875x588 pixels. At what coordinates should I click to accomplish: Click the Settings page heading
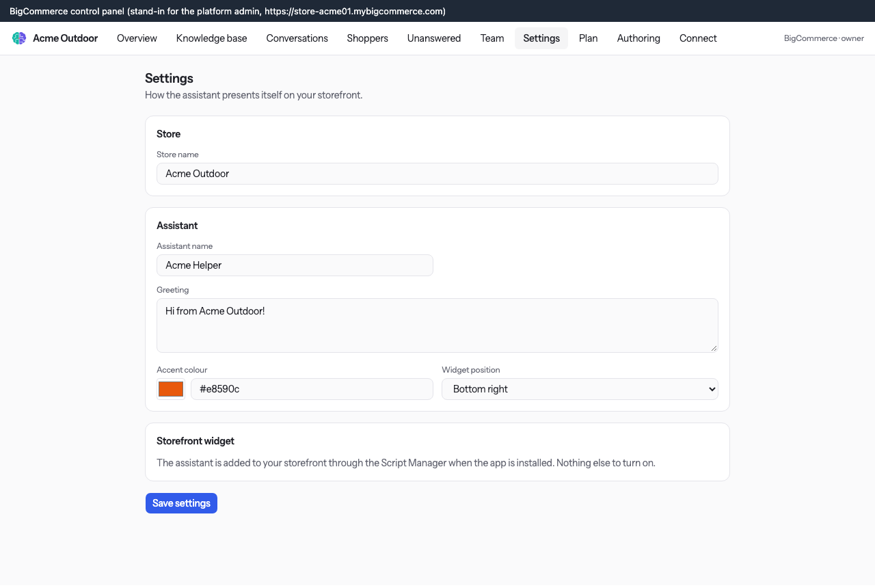click(169, 79)
